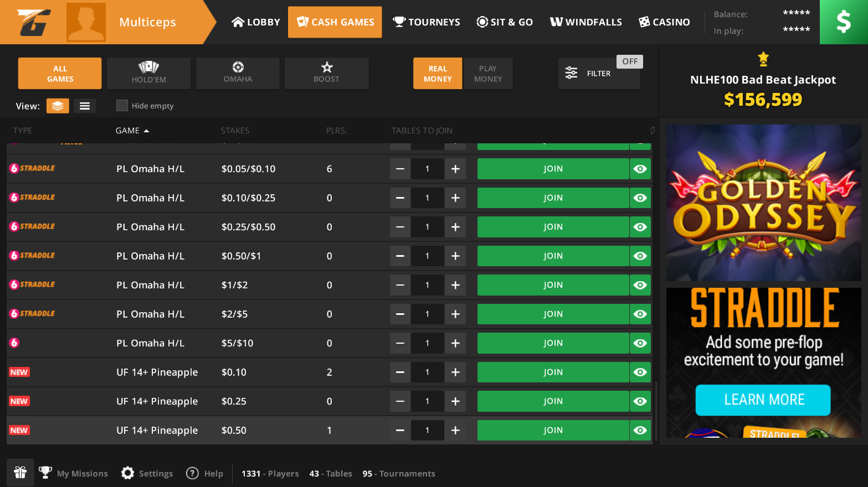868x487 pixels.
Task: Select the Hold'em games filter tab
Action: coord(148,73)
